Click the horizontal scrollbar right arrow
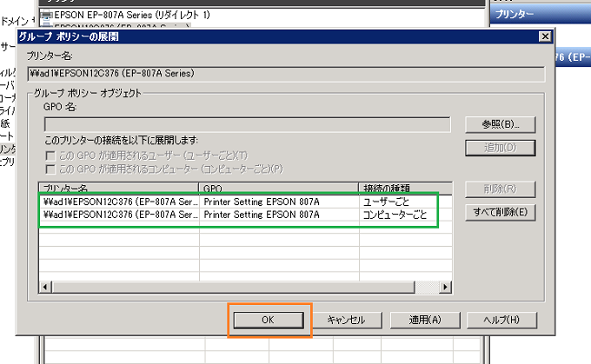This screenshot has width=591, height=364. coord(446,288)
